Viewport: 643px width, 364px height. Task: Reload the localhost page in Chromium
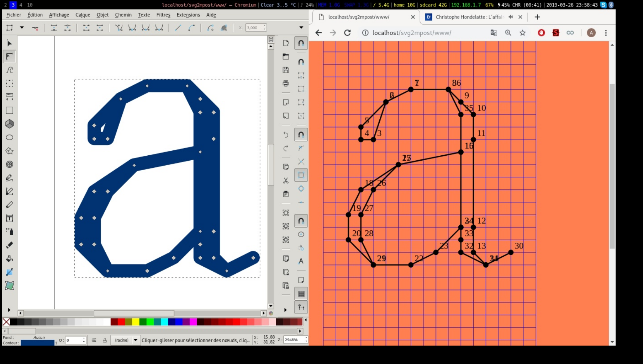[347, 33]
